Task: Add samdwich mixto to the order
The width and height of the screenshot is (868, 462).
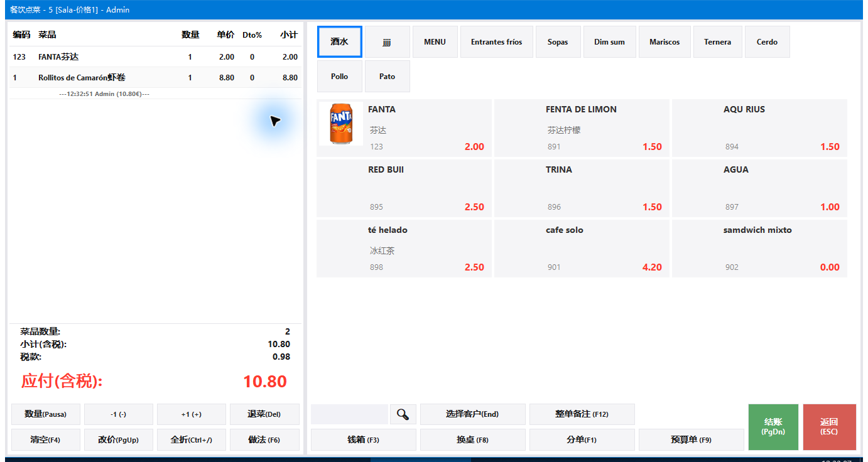Action: [x=759, y=249]
